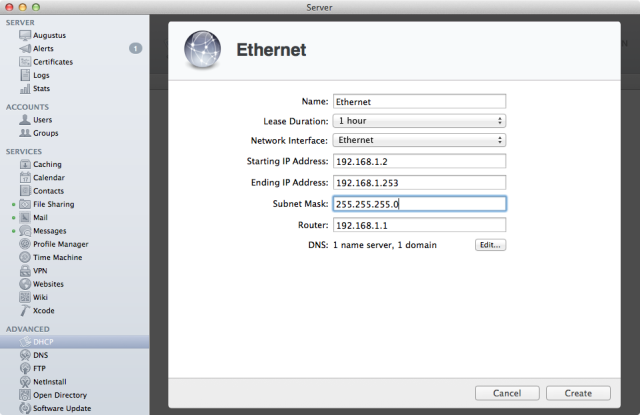Screen dimensions: 640x415
Task: Select the Websites globe icon
Action: (x=25, y=284)
